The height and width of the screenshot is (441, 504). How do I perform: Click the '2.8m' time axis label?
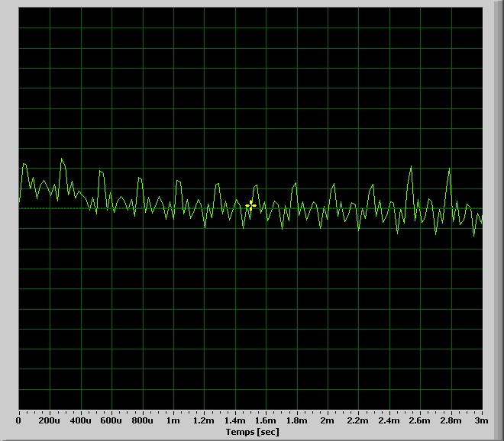(451, 420)
